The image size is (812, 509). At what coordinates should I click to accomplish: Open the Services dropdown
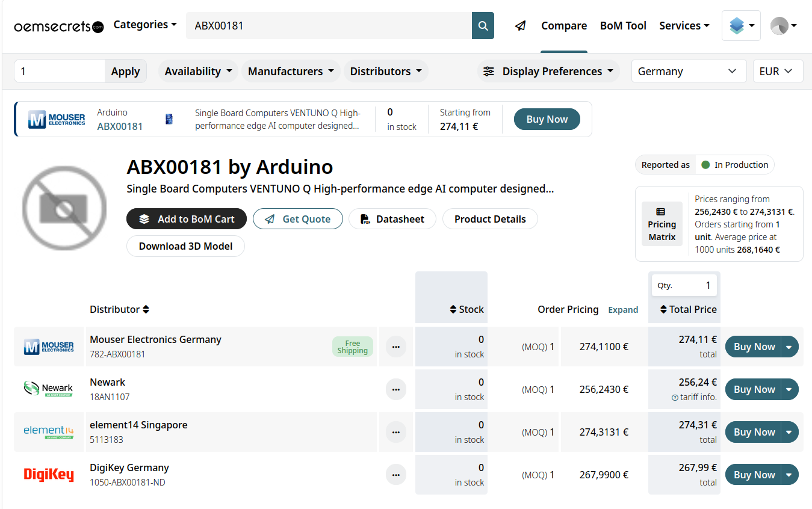click(684, 26)
